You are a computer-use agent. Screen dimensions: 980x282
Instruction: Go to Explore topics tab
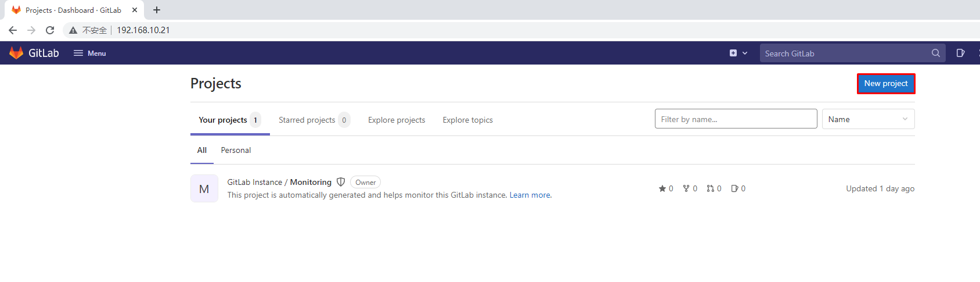pos(467,120)
